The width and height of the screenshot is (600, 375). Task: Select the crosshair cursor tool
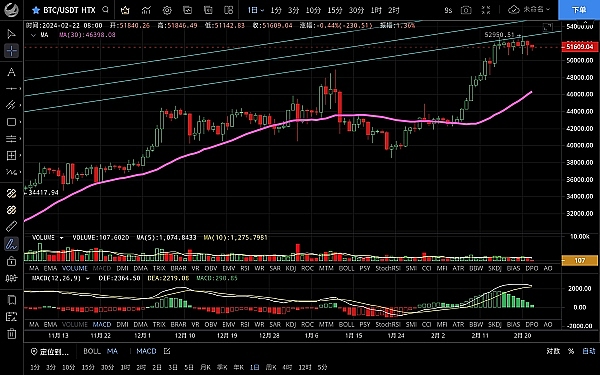click(11, 51)
